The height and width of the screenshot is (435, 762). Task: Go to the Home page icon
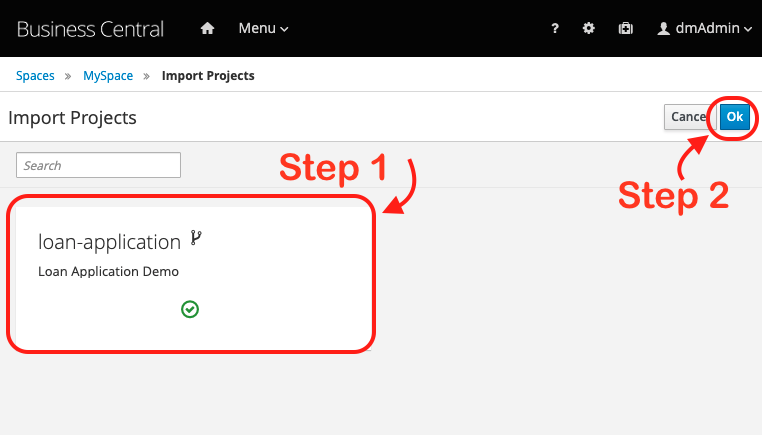click(207, 28)
